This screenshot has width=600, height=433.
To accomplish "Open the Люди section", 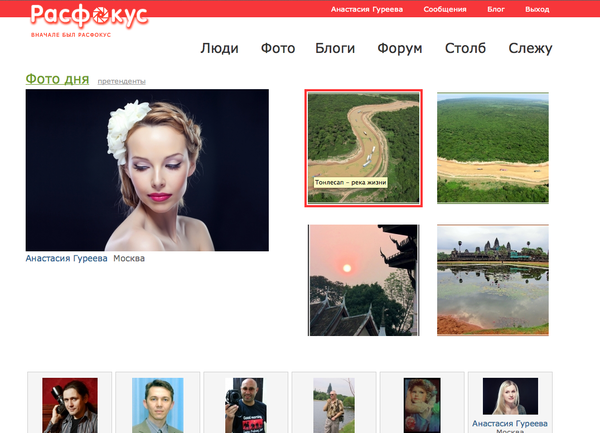I will click(x=219, y=48).
